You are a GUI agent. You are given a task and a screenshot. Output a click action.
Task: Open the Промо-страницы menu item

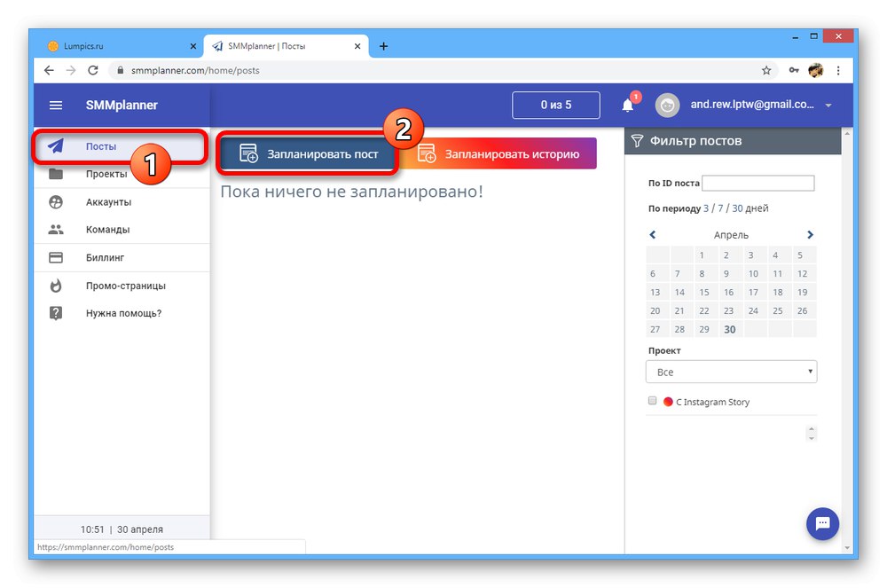click(x=122, y=286)
